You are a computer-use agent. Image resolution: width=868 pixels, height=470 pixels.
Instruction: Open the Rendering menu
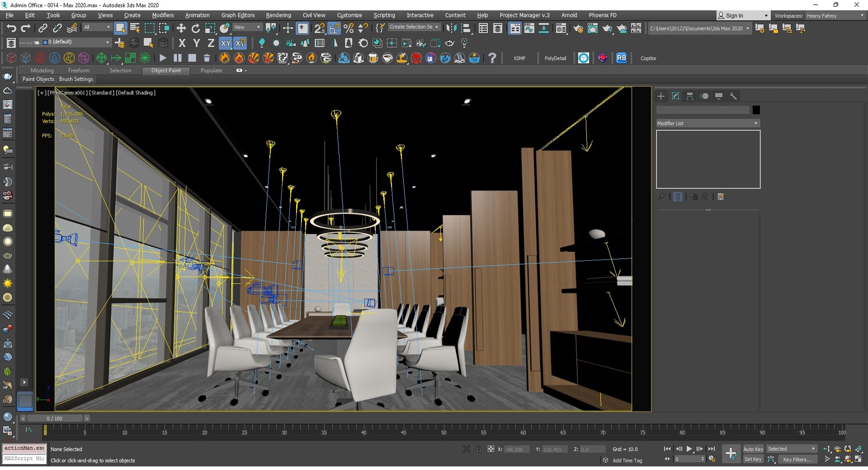coord(278,15)
